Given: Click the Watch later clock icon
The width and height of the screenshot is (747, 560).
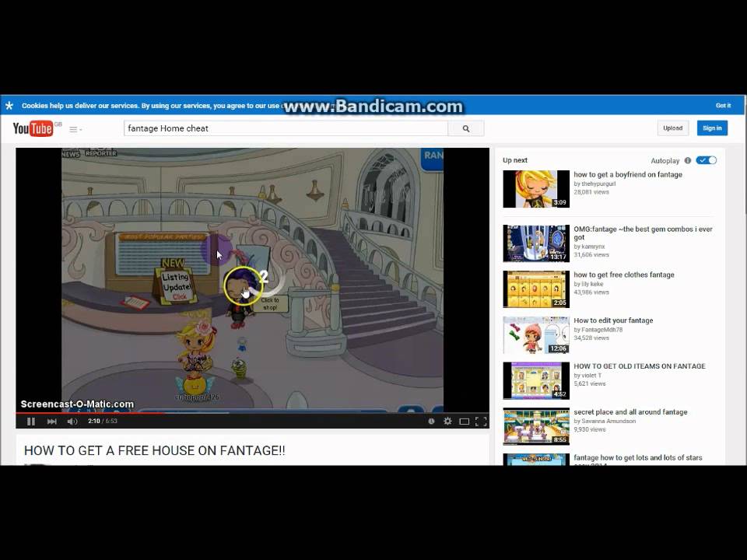Looking at the screenshot, I should coord(431,422).
